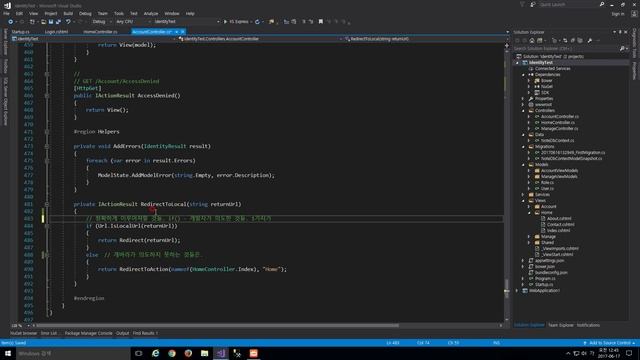Screen dimensions: 640x360
Task: Switch to the Login.cshtml tab
Action: pyautogui.click(x=56, y=31)
